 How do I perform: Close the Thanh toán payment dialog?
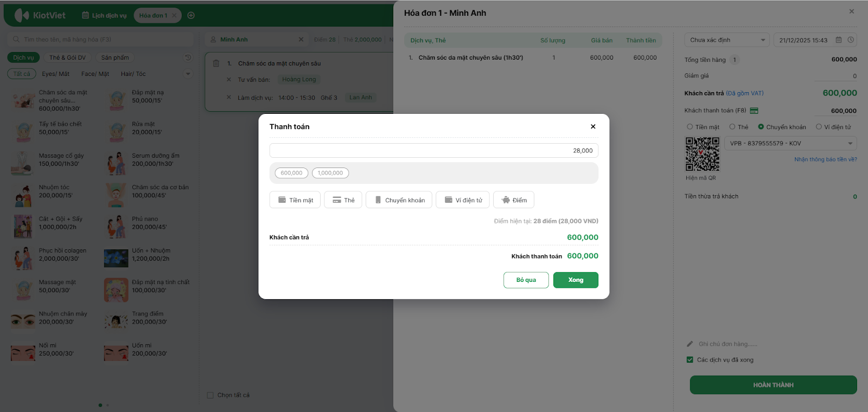(593, 126)
